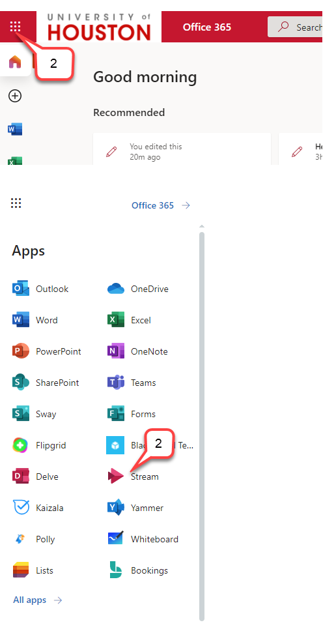Click scrollbar up arrow in Apps panel

(201, 226)
